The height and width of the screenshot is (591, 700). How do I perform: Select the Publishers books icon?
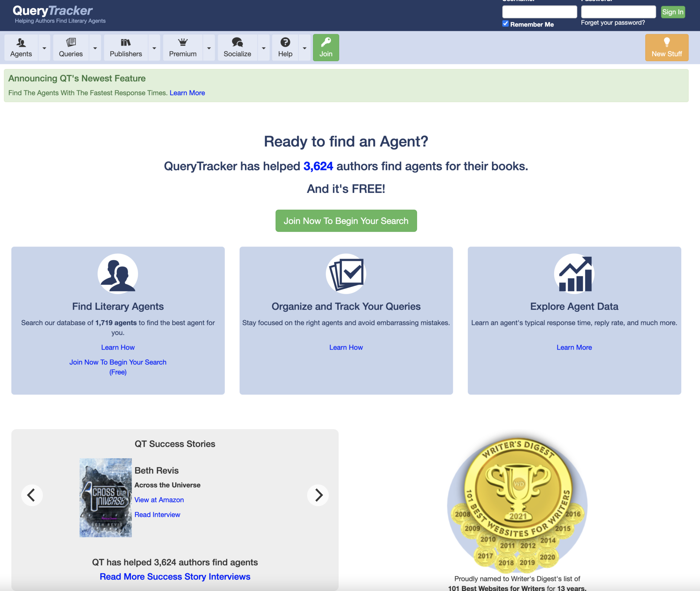(126, 42)
